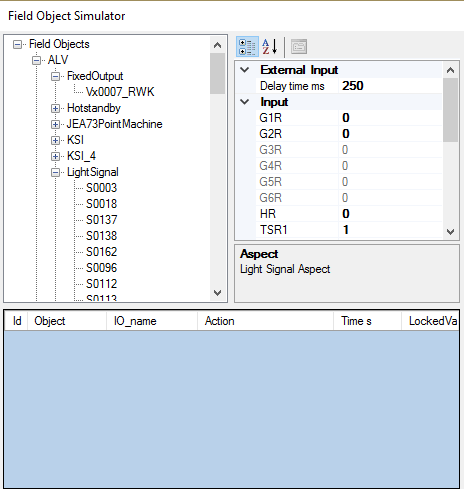Click the TSR1 input value field
The width and height of the screenshot is (464, 489).
(x=390, y=230)
